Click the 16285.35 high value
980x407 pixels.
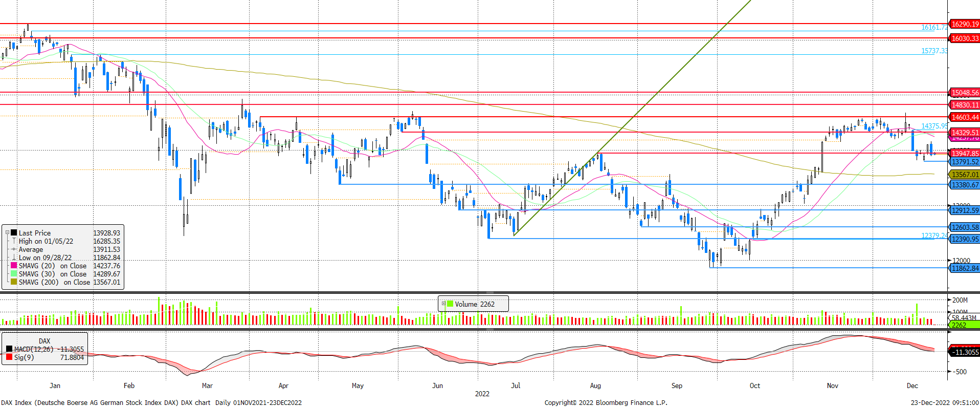pyautogui.click(x=106, y=241)
